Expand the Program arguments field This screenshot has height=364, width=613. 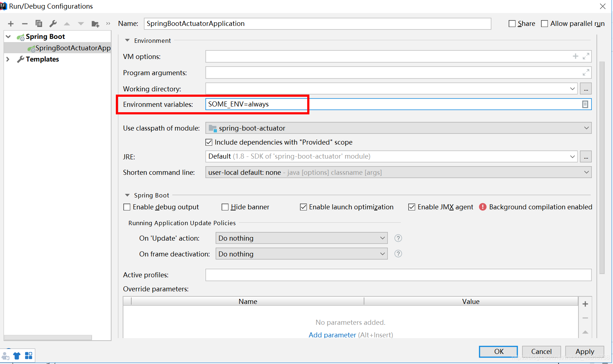[586, 73]
